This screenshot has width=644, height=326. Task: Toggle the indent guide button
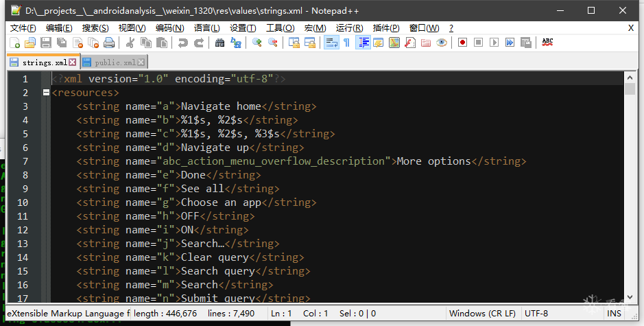[363, 43]
